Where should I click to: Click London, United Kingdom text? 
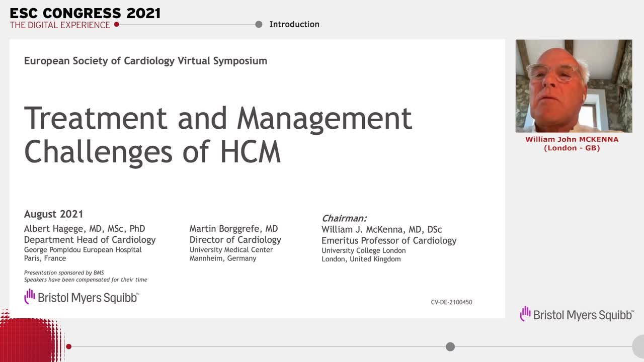point(361,259)
